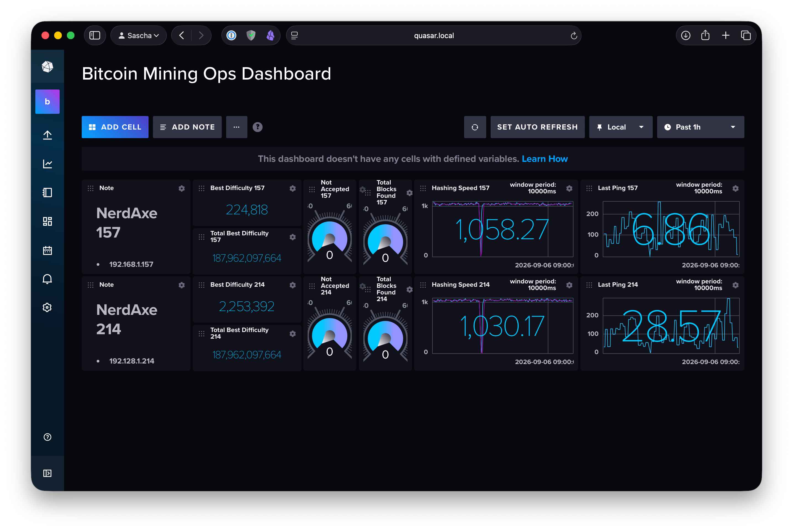This screenshot has width=793, height=532.
Task: Collapse the navigation bar toggle at bottom
Action: pos(47,473)
